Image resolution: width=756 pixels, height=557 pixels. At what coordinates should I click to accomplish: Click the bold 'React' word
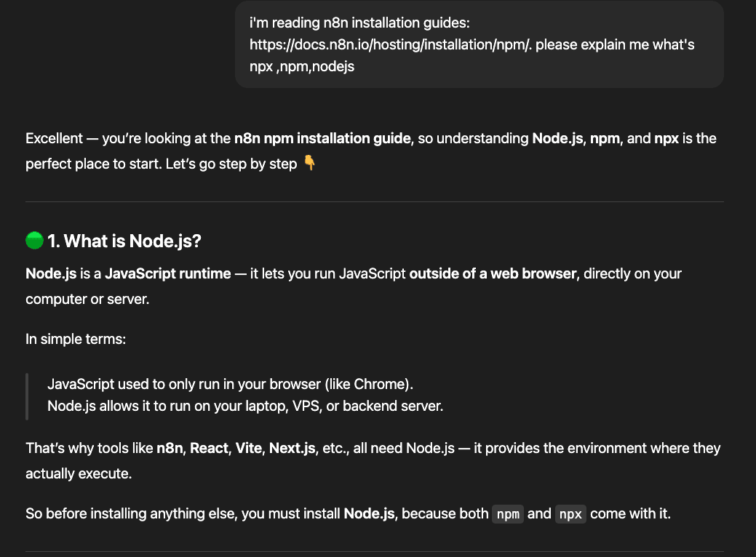coord(209,449)
